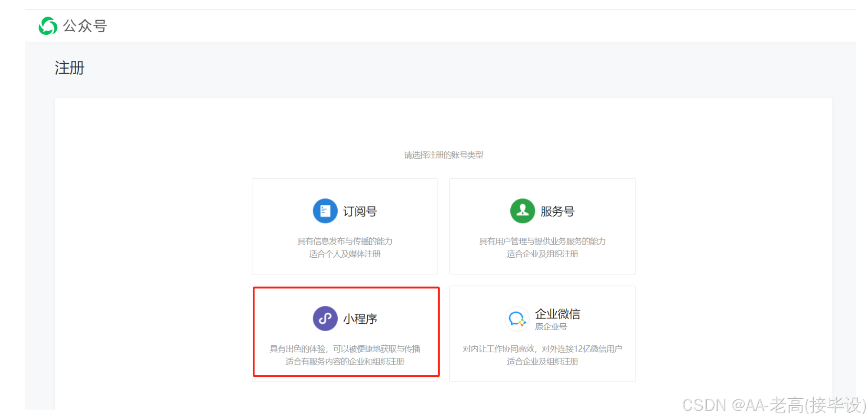
Task: Select the 服务号 account type title
Action: point(557,211)
